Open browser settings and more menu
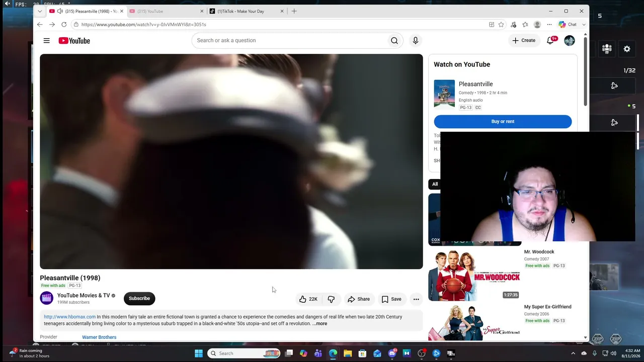 tap(549, 24)
